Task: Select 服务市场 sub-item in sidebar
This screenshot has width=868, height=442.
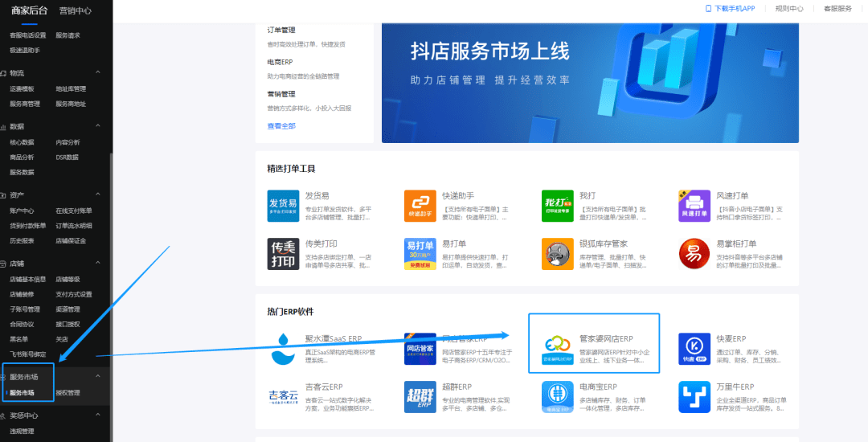Action: pos(23,393)
